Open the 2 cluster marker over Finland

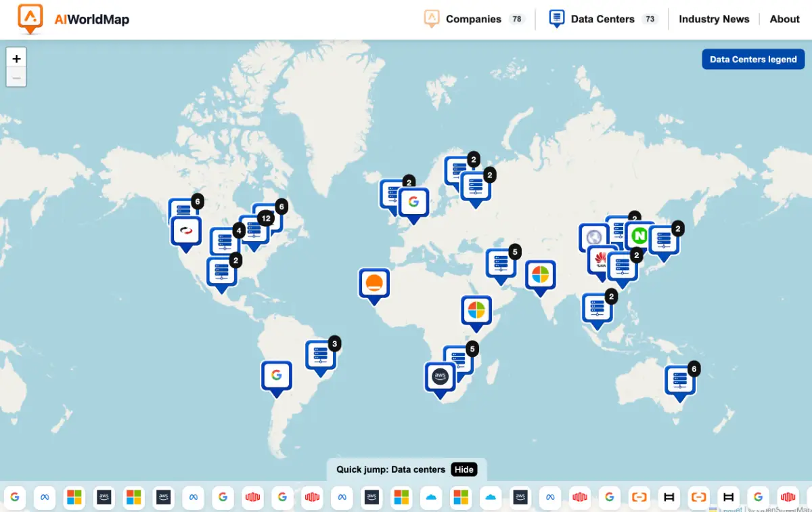click(x=476, y=186)
